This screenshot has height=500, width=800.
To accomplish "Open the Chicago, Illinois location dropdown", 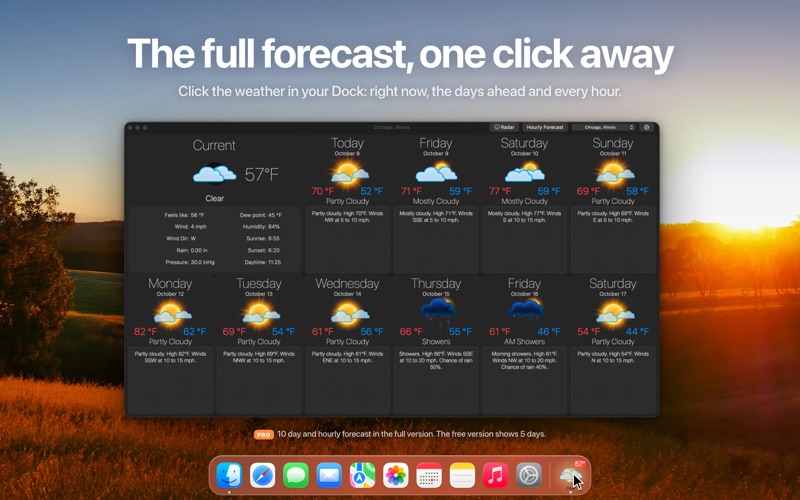I will [604, 127].
